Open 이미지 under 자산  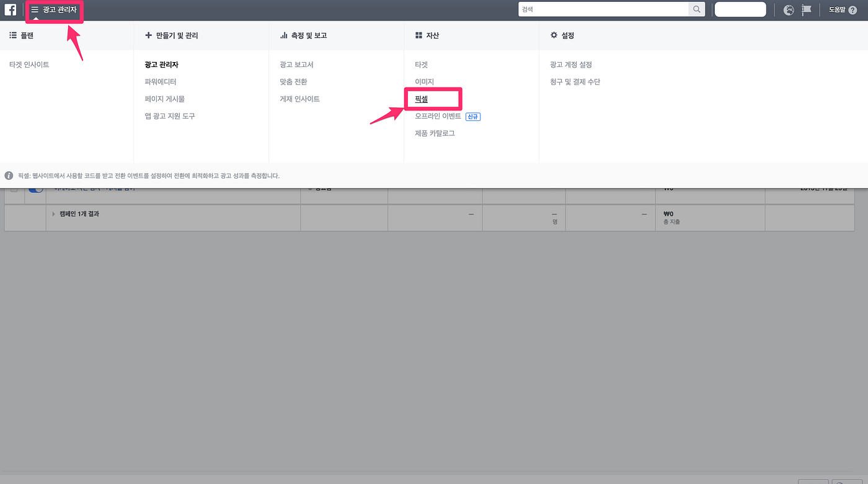(x=424, y=82)
